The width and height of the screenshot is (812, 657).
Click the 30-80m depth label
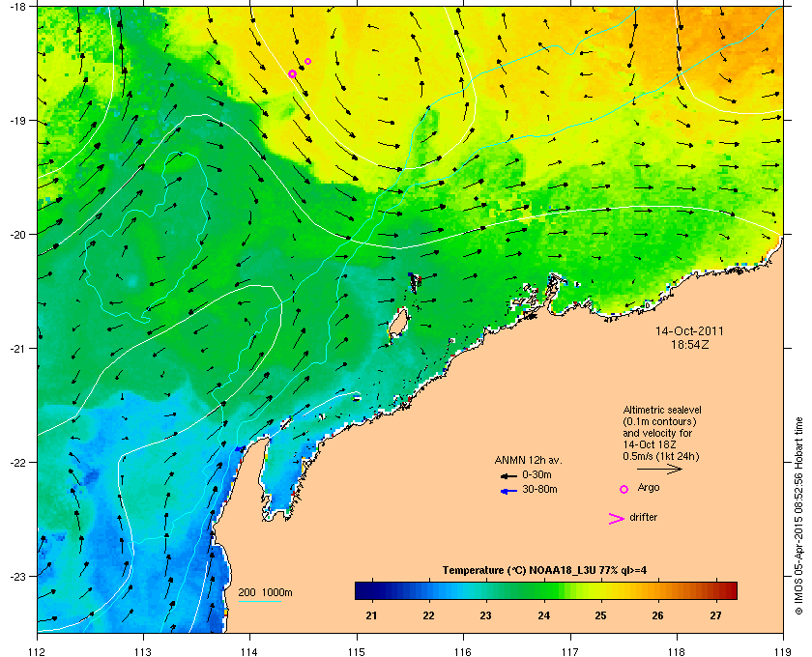pos(539,489)
